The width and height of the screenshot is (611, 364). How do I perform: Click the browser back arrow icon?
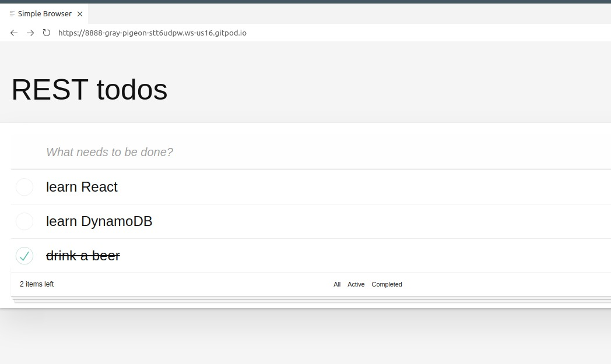[13, 33]
